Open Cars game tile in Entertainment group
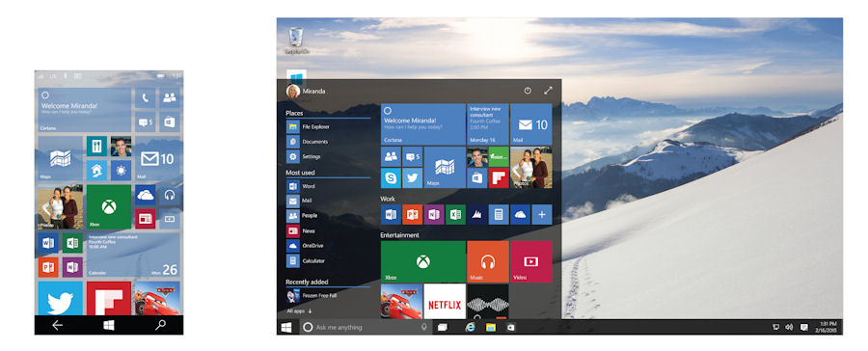Screen dimensions: 868x351 (x=401, y=301)
